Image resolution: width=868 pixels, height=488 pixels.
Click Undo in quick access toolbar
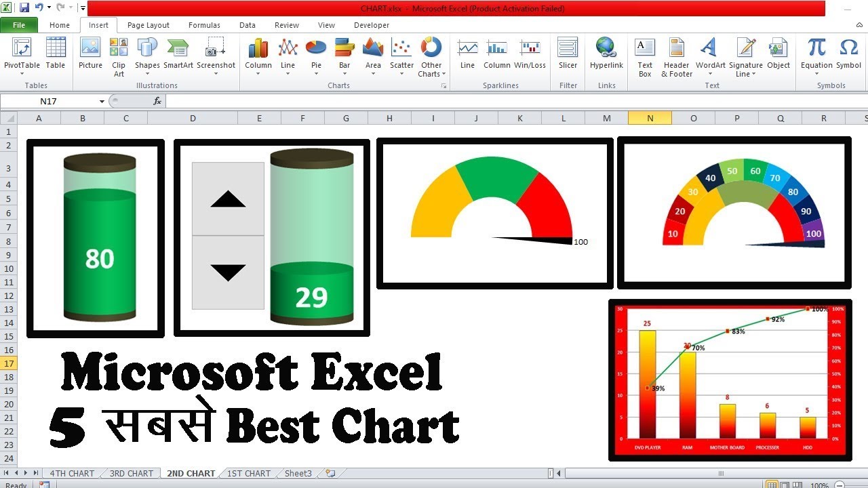point(39,8)
